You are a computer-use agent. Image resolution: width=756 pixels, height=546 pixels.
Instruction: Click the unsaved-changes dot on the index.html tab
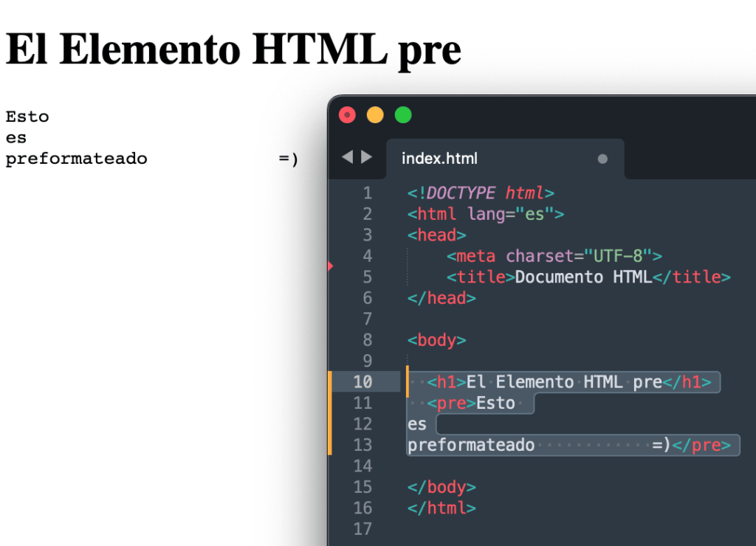[602, 159]
